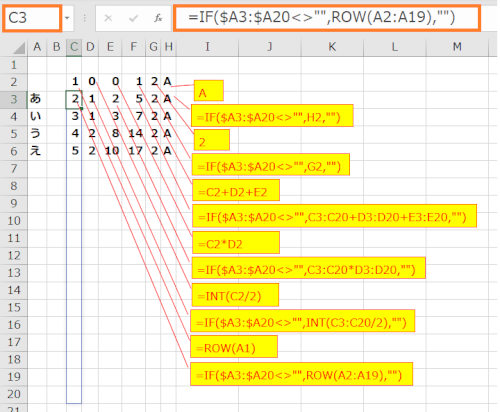Click the formula bar vertical dots handle

(85, 18)
